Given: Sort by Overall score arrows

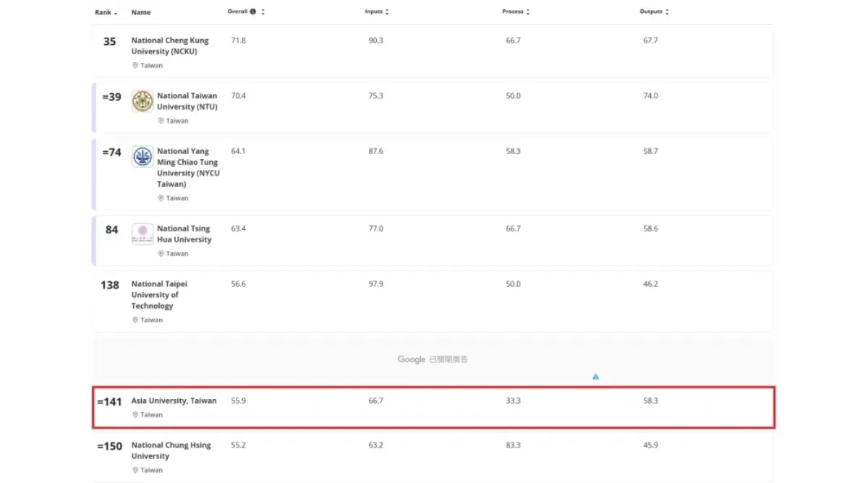Looking at the screenshot, I should tap(263, 12).
